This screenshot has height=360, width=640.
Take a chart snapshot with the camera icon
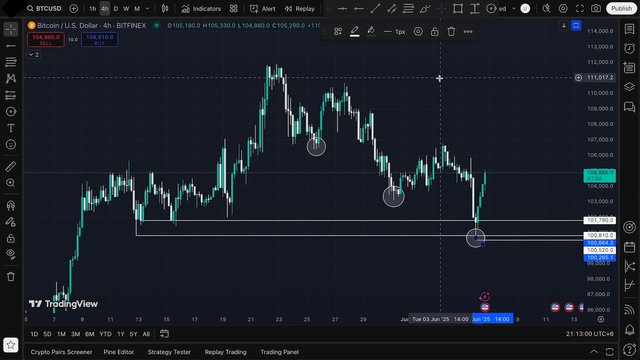596,9
